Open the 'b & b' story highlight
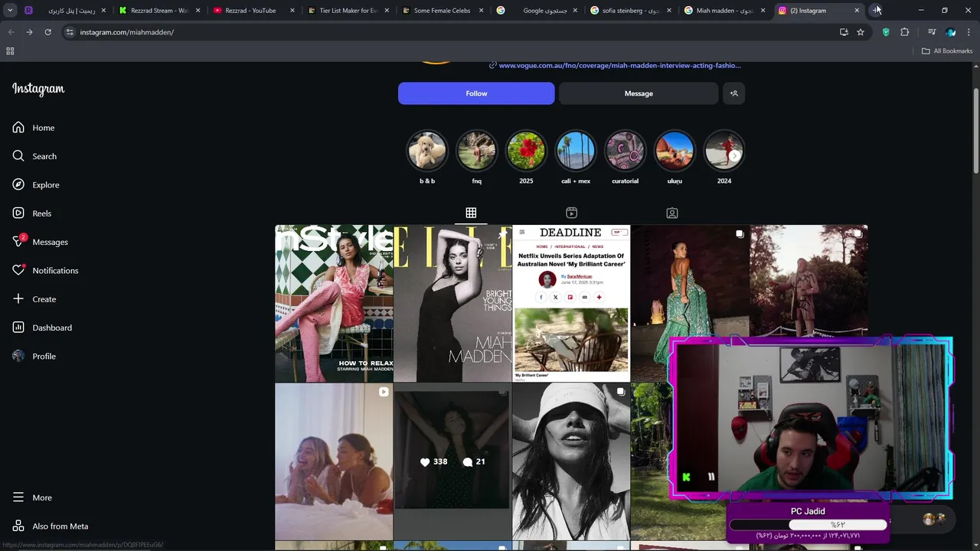This screenshot has height=551, width=980. [427, 151]
